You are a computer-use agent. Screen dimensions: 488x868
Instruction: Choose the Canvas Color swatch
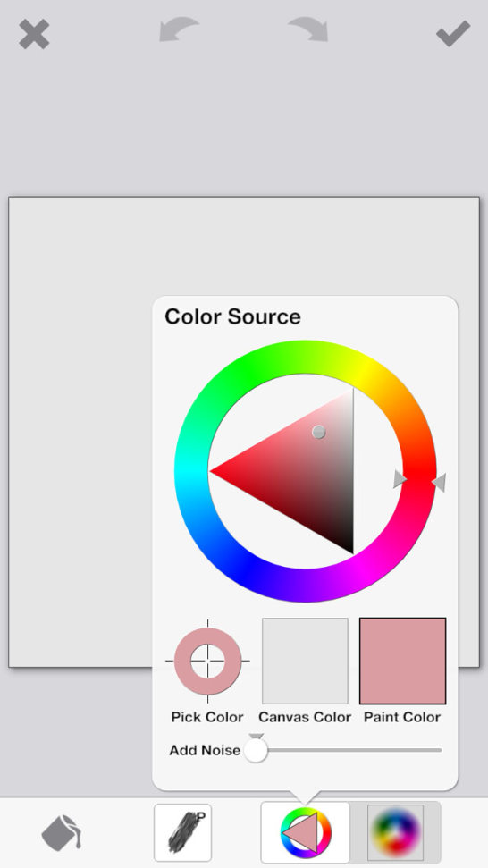point(305,661)
